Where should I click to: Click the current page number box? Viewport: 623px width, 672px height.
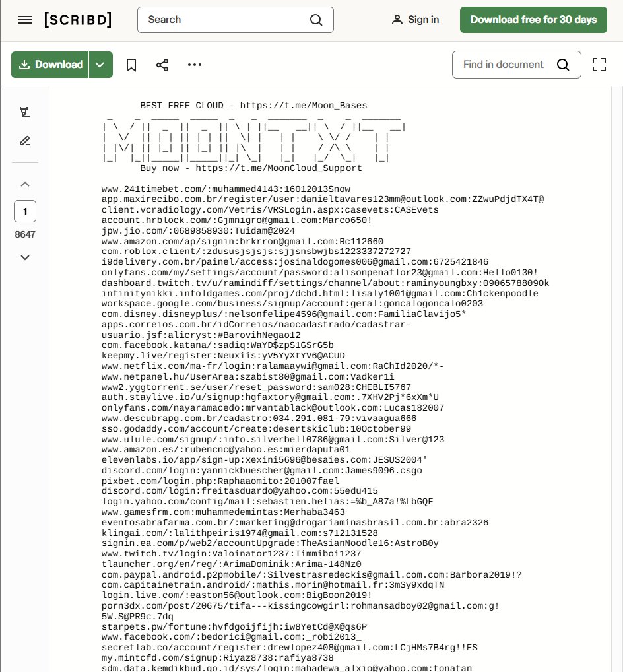point(25,211)
